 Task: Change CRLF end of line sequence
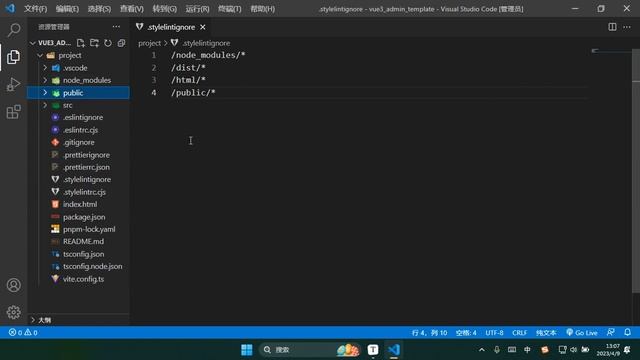click(520, 333)
